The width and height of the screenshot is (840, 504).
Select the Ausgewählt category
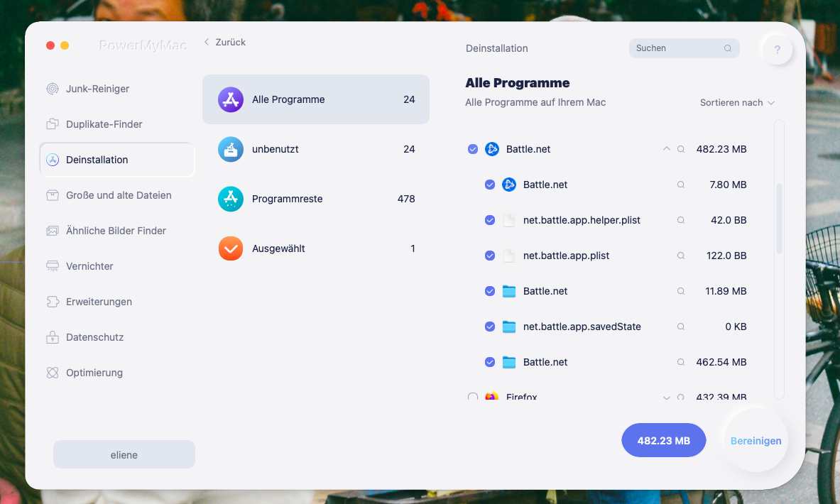tap(315, 248)
